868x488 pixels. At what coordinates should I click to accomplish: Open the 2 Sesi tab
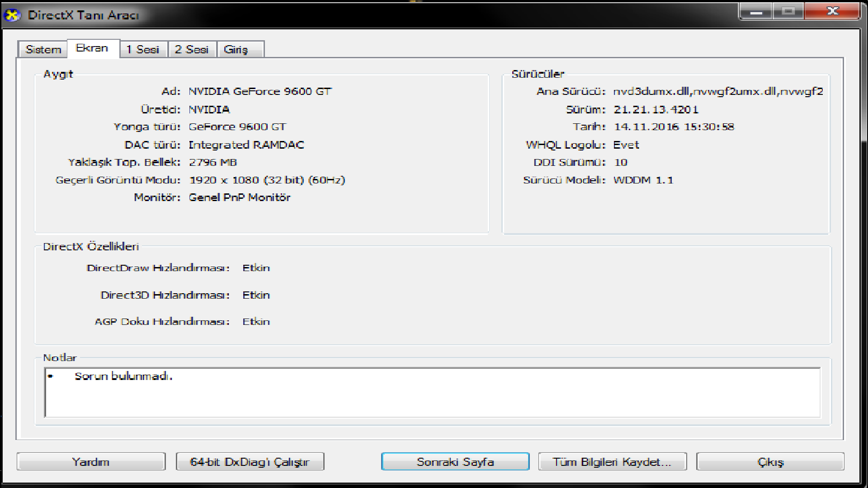(192, 49)
